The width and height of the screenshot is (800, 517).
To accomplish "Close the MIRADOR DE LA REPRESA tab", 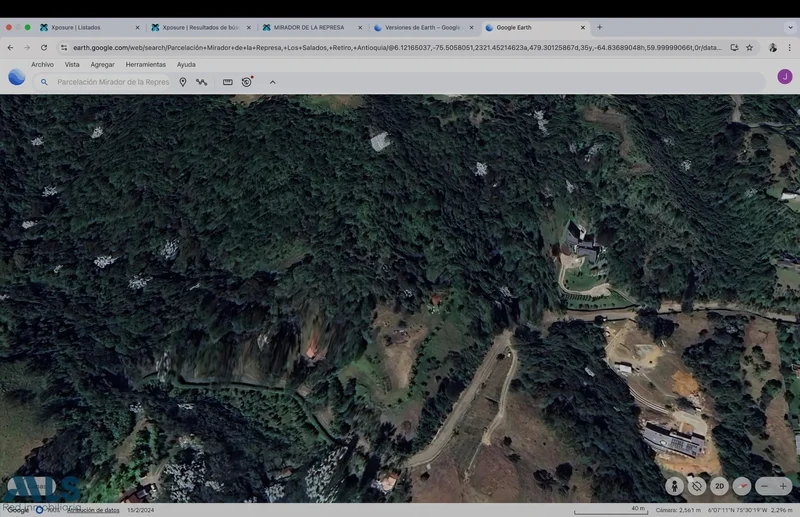I will coord(360,28).
